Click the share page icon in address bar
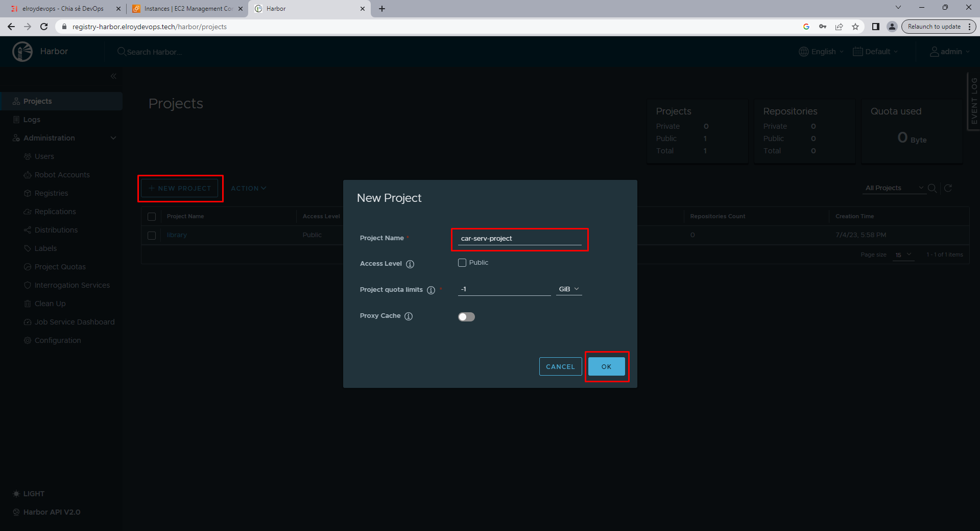 [x=839, y=27]
